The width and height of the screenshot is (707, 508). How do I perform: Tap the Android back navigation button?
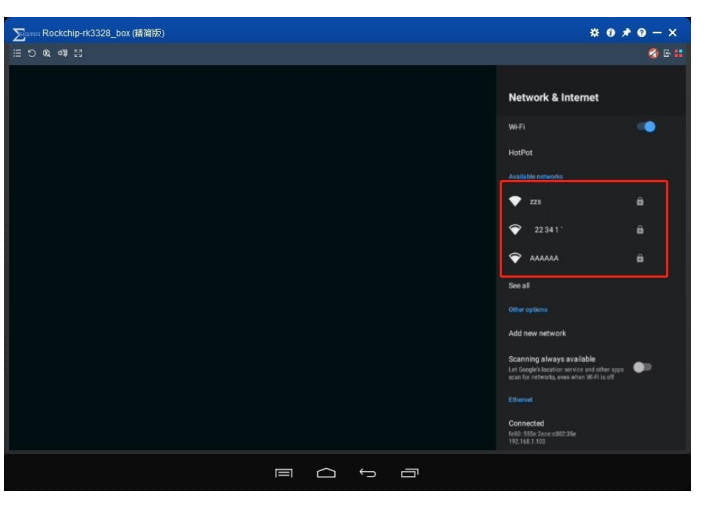click(367, 473)
